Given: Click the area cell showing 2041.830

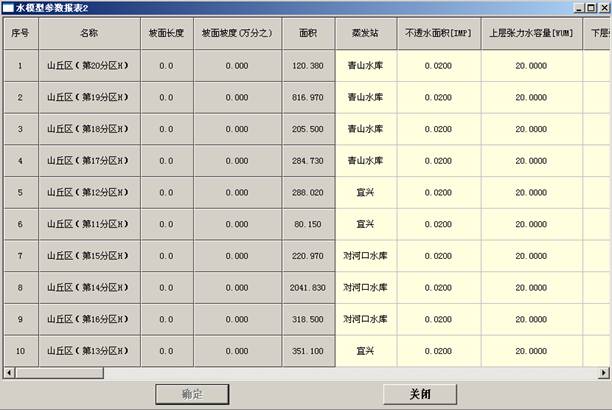Looking at the screenshot, I should pos(308,288).
